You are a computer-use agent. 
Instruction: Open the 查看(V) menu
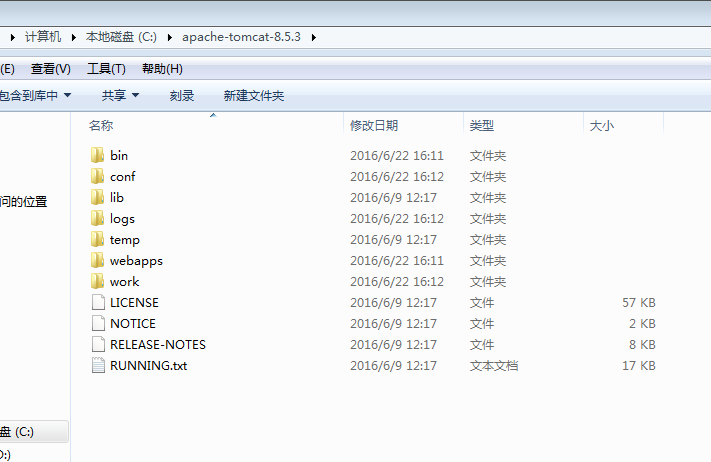[x=51, y=69]
